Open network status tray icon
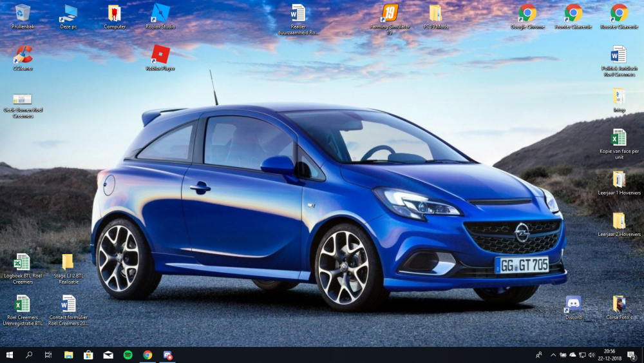 582,355
